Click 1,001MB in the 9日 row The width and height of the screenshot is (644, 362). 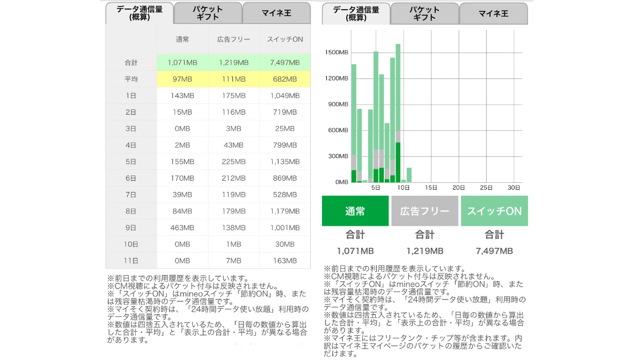coord(284,228)
